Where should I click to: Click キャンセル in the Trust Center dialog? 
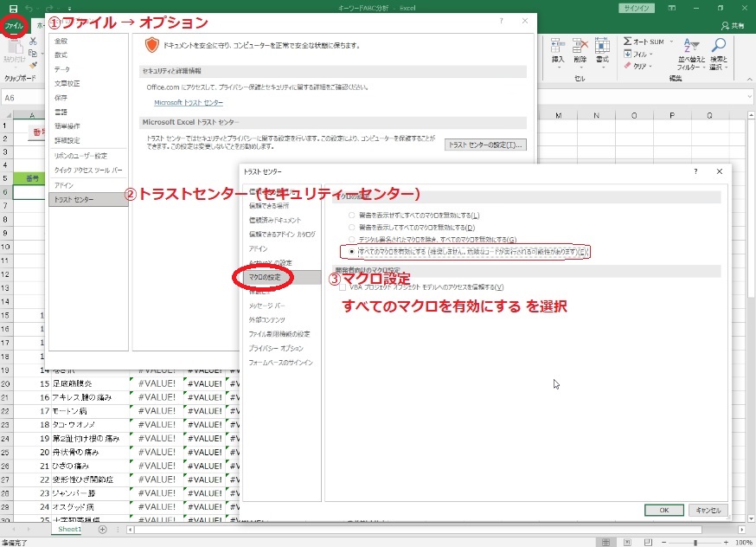coord(708,510)
